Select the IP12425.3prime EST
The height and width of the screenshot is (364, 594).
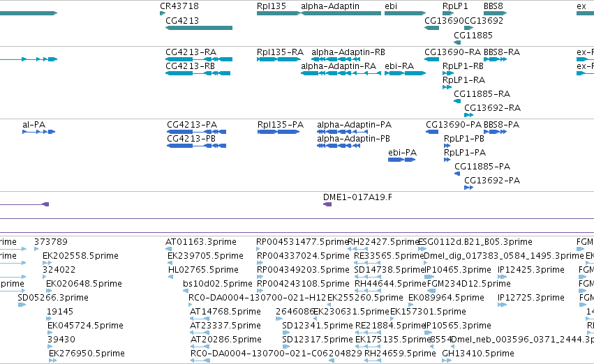tap(502, 277)
